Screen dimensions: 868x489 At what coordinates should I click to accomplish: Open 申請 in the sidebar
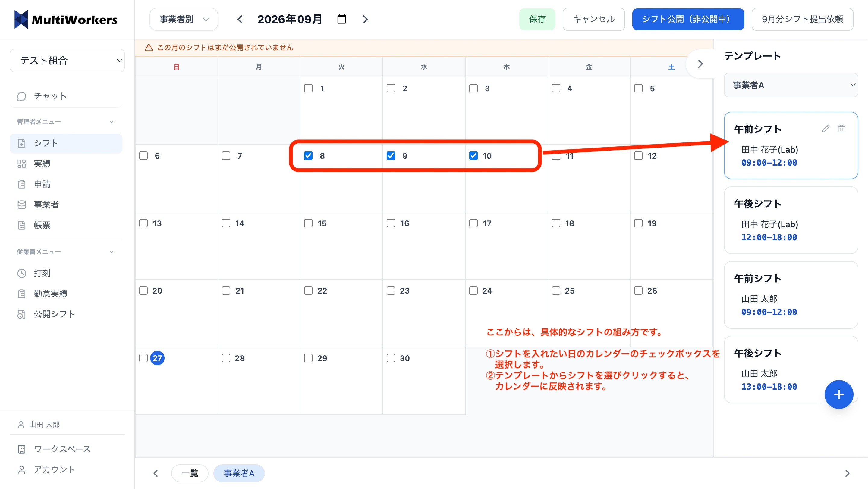[x=66, y=184]
